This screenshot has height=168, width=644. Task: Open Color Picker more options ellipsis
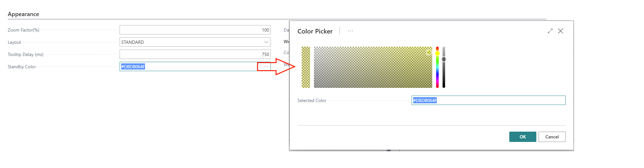point(350,31)
